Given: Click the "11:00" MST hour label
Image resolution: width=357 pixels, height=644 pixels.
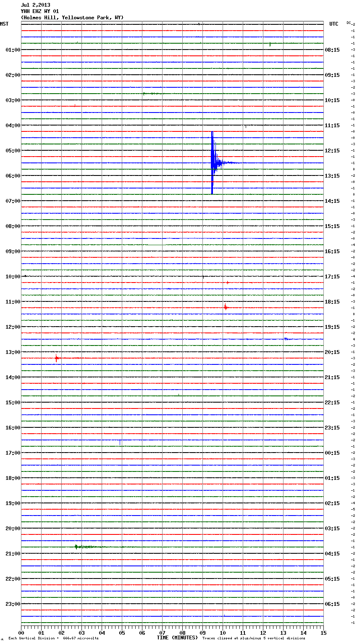Looking at the screenshot, I should pos(13,302).
